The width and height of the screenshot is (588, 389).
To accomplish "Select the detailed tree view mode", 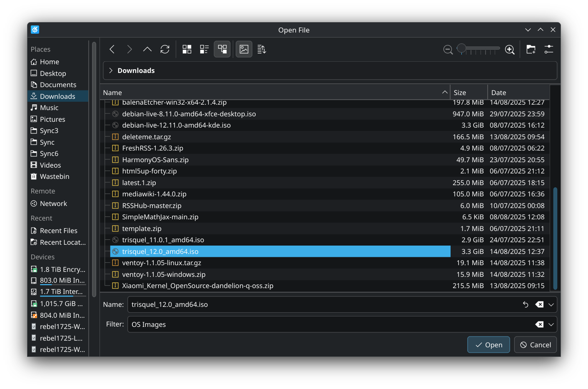I will [222, 50].
